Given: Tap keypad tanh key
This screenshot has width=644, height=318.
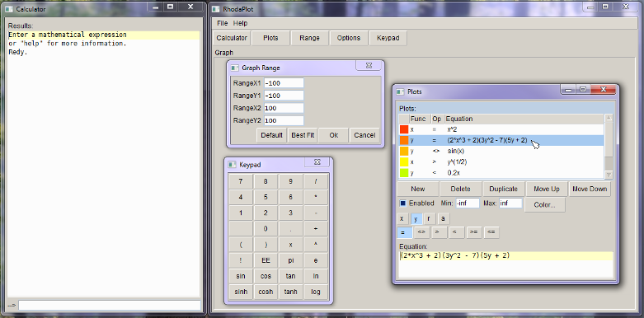Looking at the screenshot, I should tap(291, 292).
